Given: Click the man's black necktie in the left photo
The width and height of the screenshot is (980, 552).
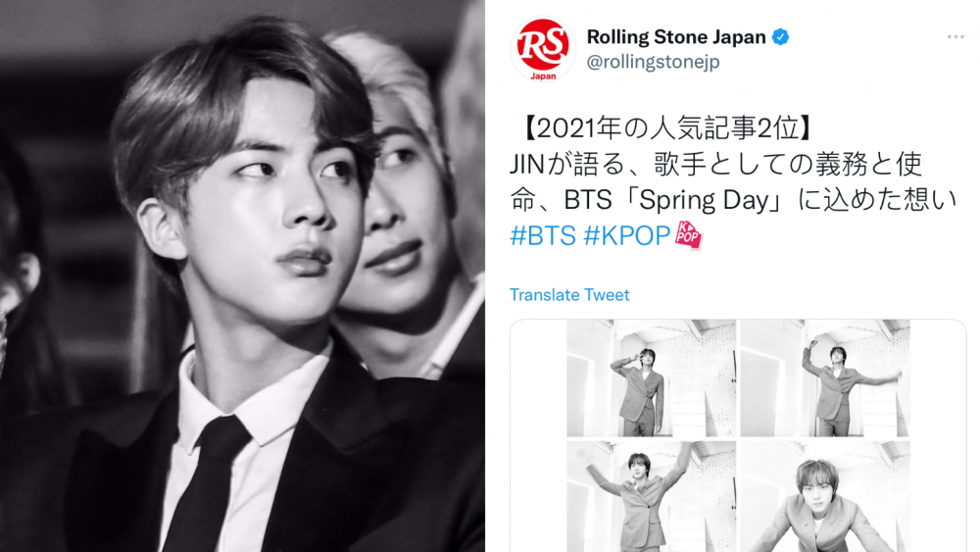Looking at the screenshot, I should pyautogui.click(x=208, y=484).
